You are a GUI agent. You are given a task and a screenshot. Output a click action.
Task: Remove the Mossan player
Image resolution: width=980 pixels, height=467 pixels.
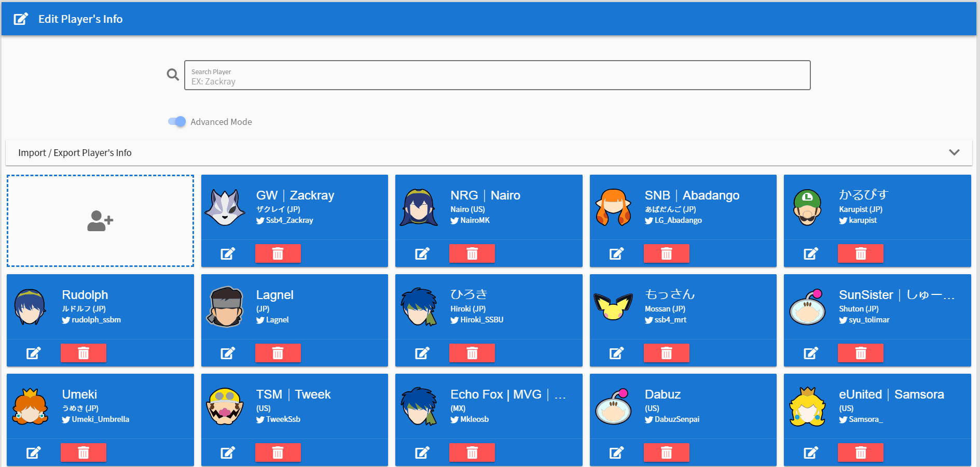[x=667, y=353]
